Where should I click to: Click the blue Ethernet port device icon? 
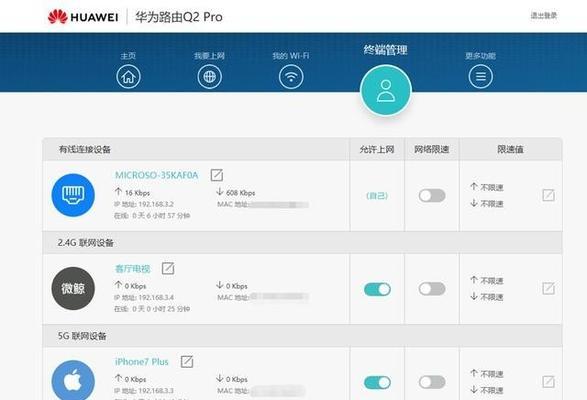73,195
